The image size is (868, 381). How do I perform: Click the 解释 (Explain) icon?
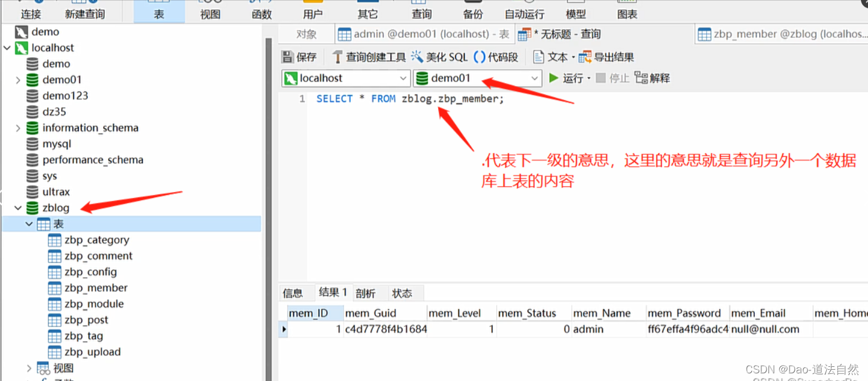pyautogui.click(x=652, y=77)
